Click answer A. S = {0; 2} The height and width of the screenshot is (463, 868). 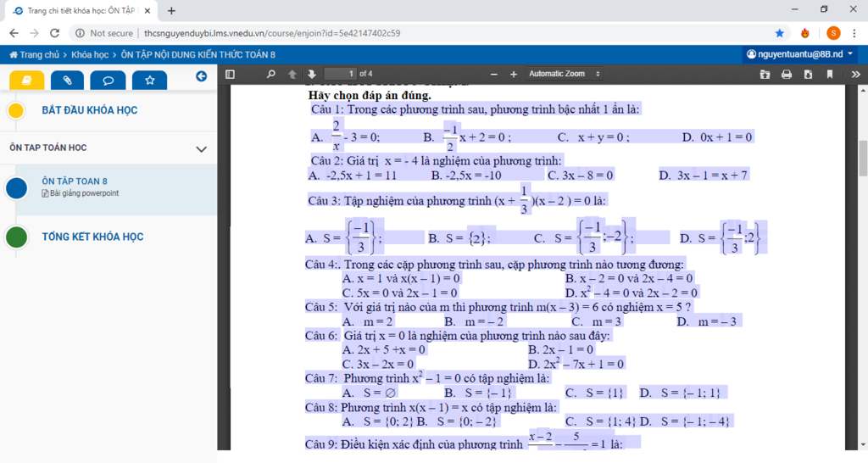(377, 422)
